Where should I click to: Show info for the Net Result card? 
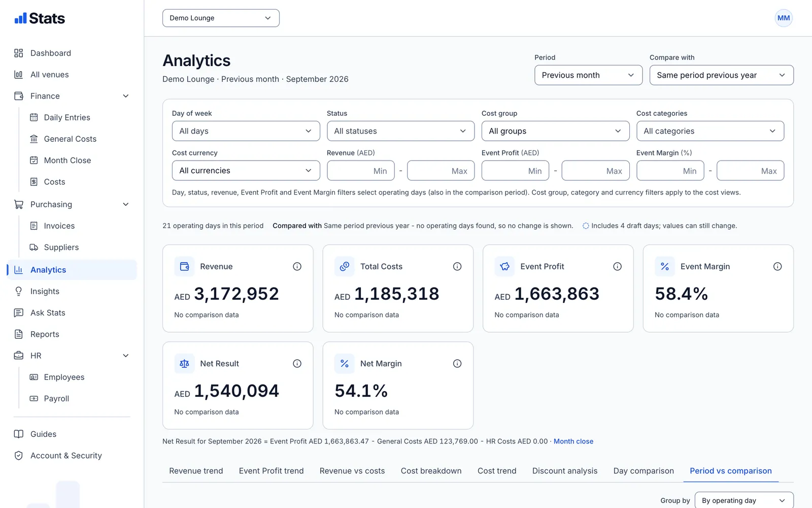click(x=297, y=364)
